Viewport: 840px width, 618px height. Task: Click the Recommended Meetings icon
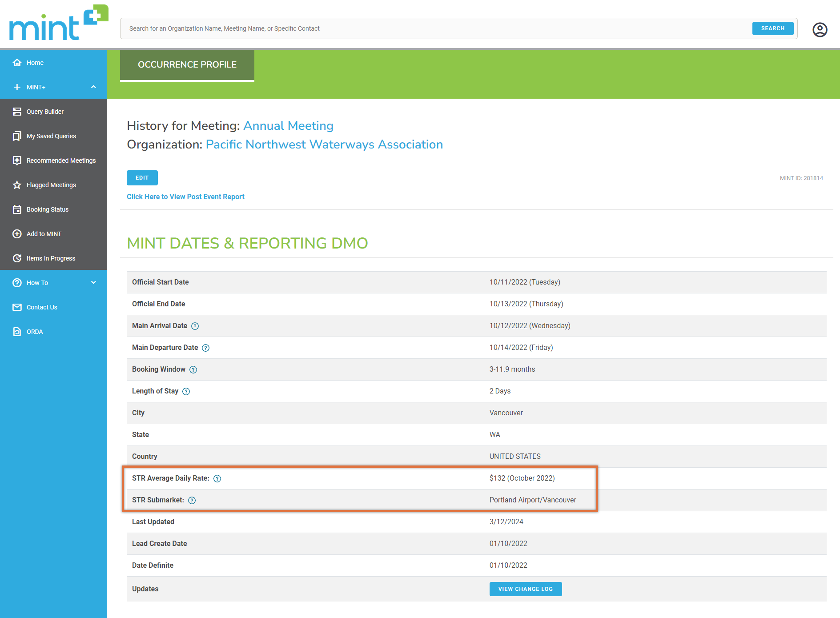pos(17,161)
